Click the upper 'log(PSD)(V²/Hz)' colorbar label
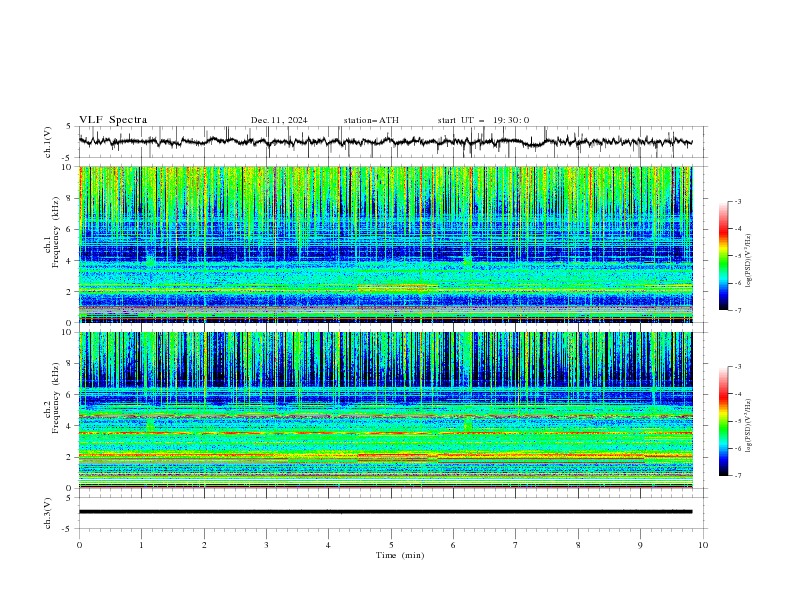The image size is (792, 612). pyautogui.click(x=748, y=261)
